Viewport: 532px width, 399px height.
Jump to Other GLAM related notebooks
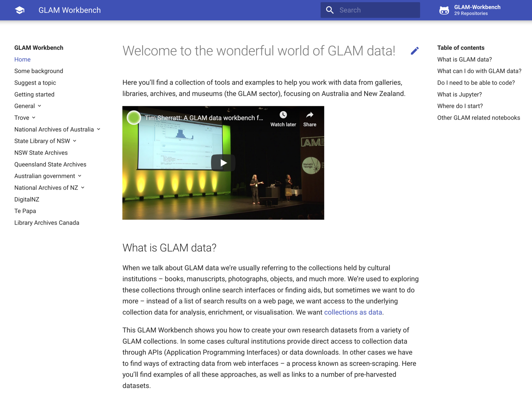(x=479, y=118)
